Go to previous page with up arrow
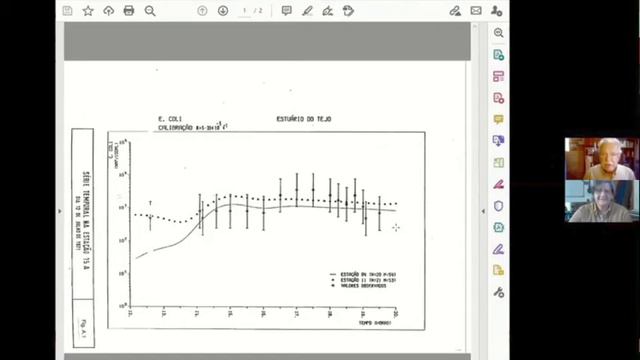This screenshot has width=640, height=360. point(202,11)
